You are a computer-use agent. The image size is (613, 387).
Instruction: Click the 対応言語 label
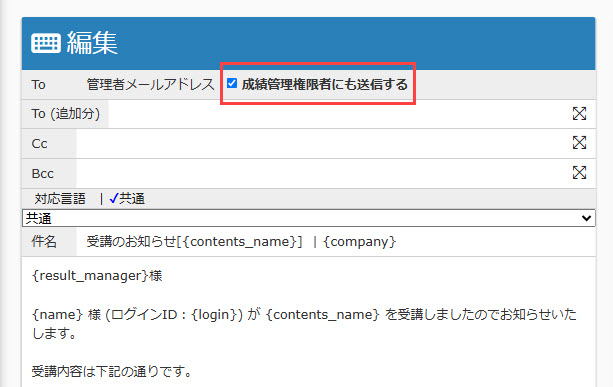tap(60, 199)
